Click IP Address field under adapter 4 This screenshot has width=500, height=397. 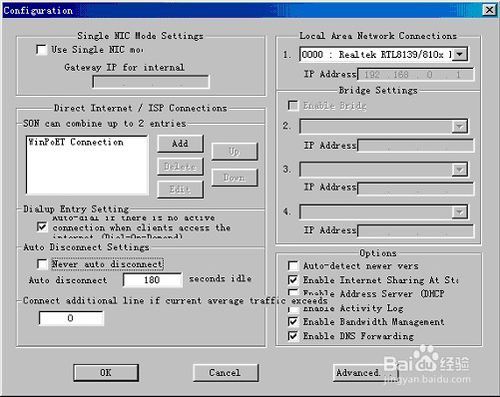point(415,231)
